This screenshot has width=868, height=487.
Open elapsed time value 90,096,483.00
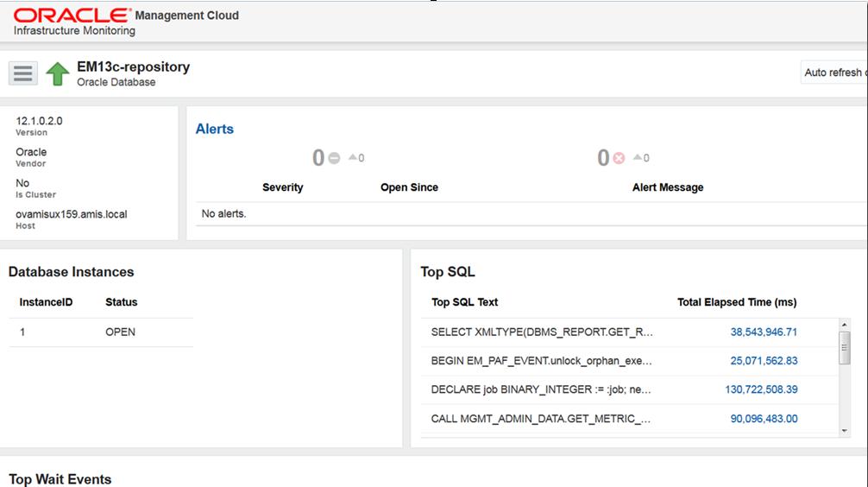764,419
